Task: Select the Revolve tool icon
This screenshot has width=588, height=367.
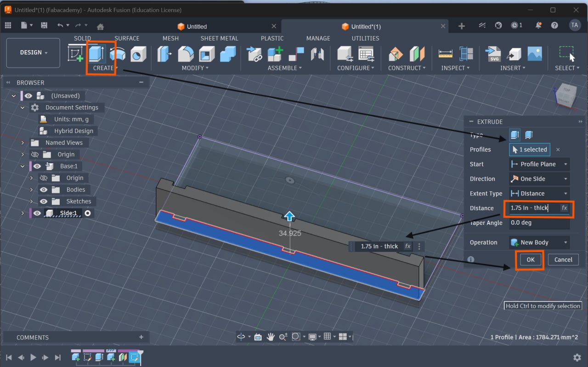Action: 118,54
